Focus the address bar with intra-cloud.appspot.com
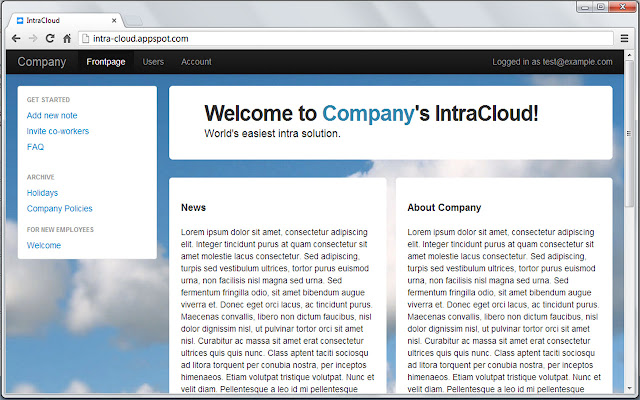Image resolution: width=640 pixels, height=400 pixels. click(346, 38)
